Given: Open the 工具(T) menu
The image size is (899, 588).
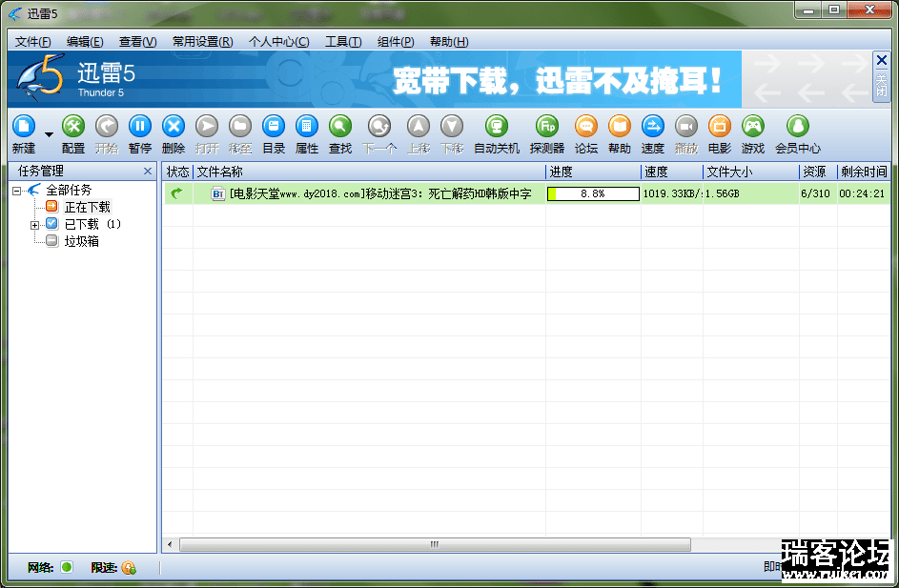Looking at the screenshot, I should click(x=343, y=41).
